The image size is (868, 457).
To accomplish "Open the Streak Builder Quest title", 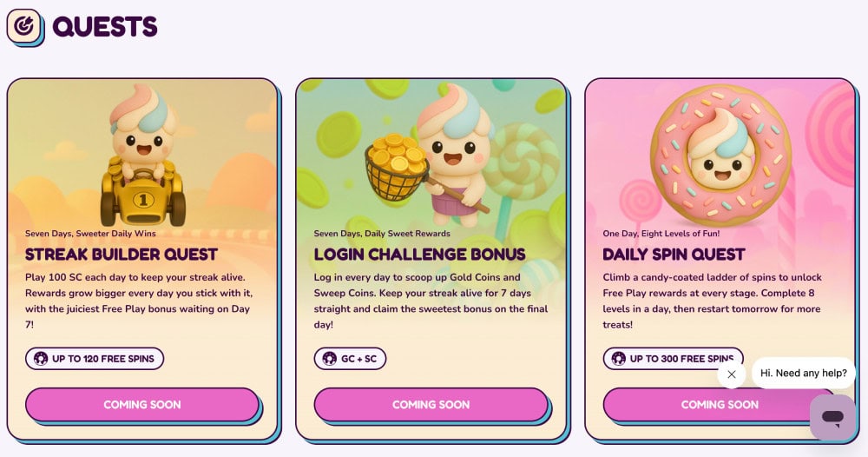I will click(x=122, y=255).
